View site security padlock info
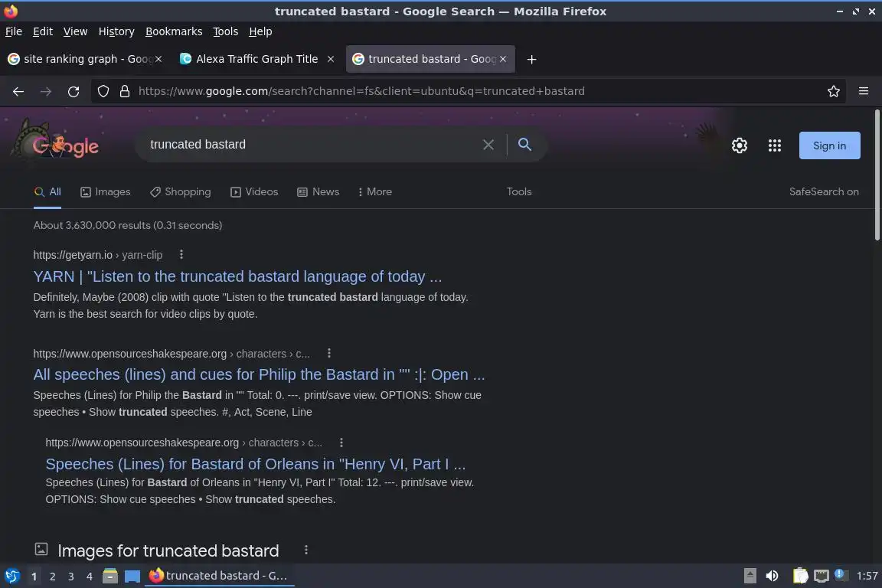The image size is (882, 588). [124, 91]
